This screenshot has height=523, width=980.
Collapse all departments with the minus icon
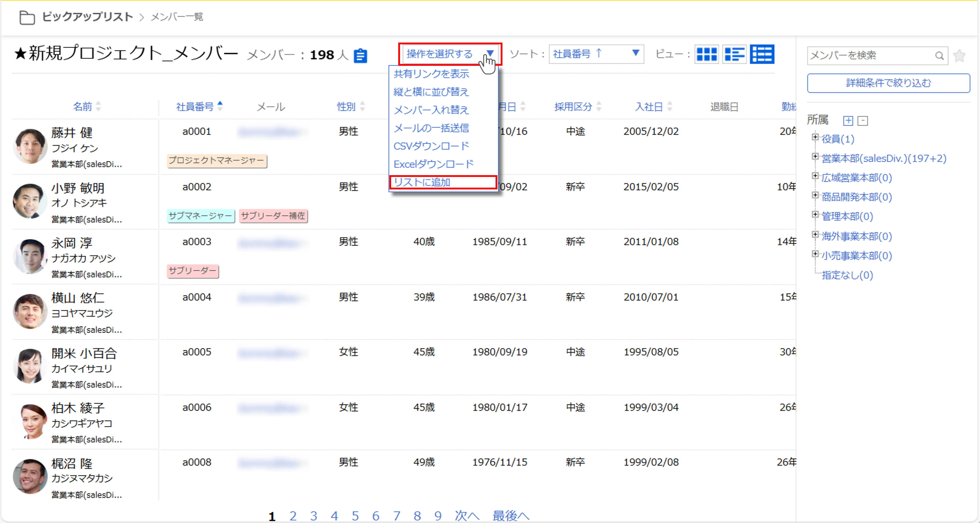[863, 121]
